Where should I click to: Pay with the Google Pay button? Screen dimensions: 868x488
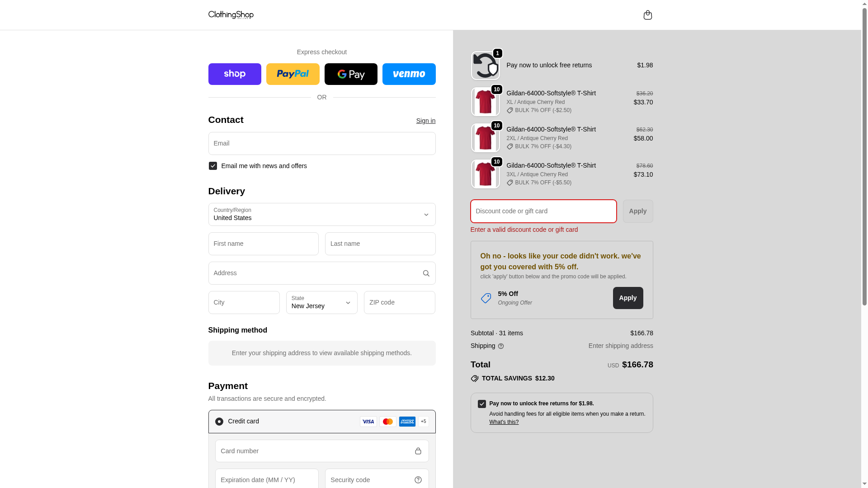[351, 74]
